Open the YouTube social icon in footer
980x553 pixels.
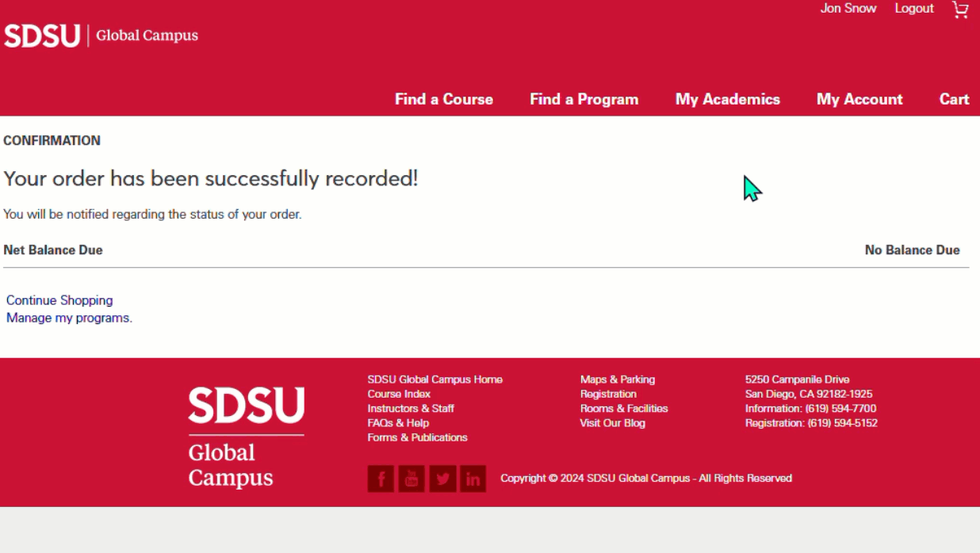point(412,479)
